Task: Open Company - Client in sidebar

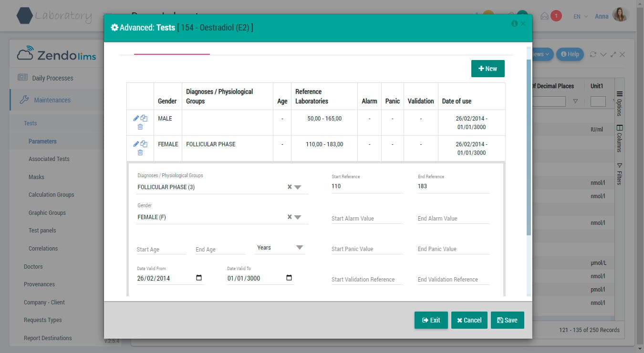Action: [x=44, y=303]
